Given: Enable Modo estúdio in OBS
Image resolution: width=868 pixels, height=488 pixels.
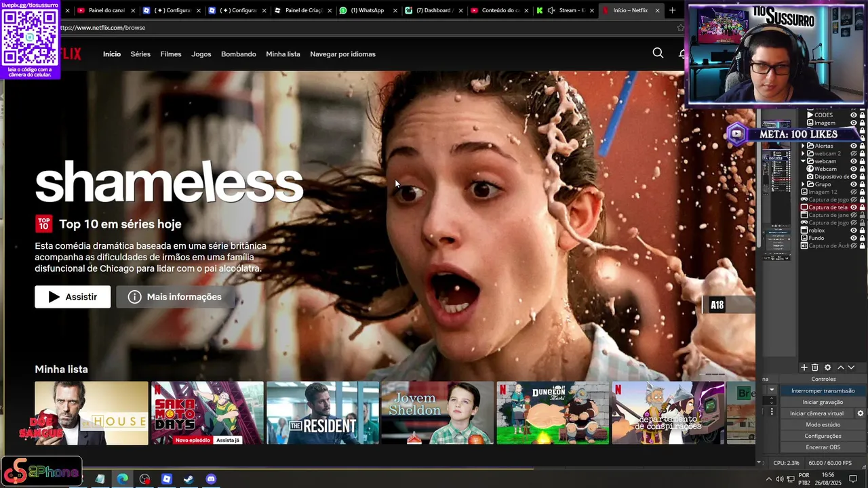Looking at the screenshot, I should pyautogui.click(x=823, y=424).
